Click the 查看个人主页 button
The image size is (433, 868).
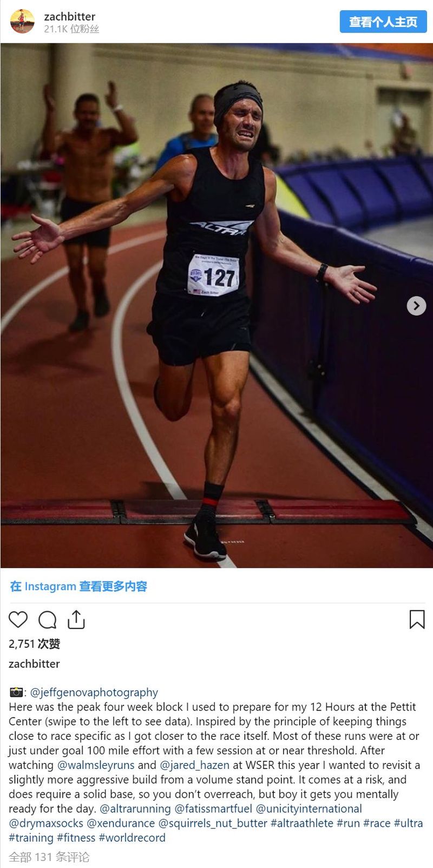pyautogui.click(x=383, y=22)
